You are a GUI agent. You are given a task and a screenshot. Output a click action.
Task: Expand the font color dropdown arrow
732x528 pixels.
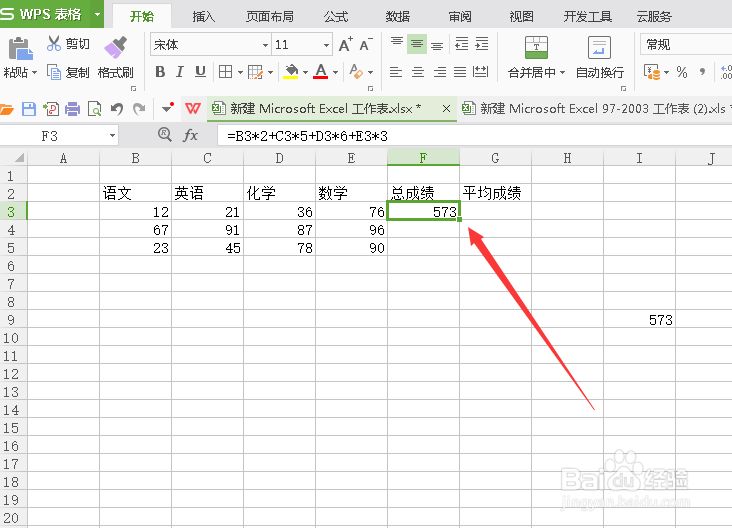click(335, 72)
